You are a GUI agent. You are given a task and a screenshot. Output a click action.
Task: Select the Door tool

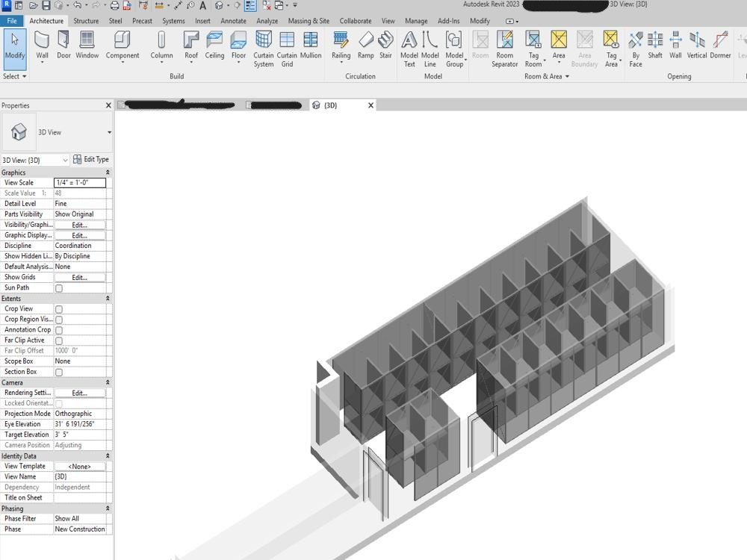[x=63, y=46]
